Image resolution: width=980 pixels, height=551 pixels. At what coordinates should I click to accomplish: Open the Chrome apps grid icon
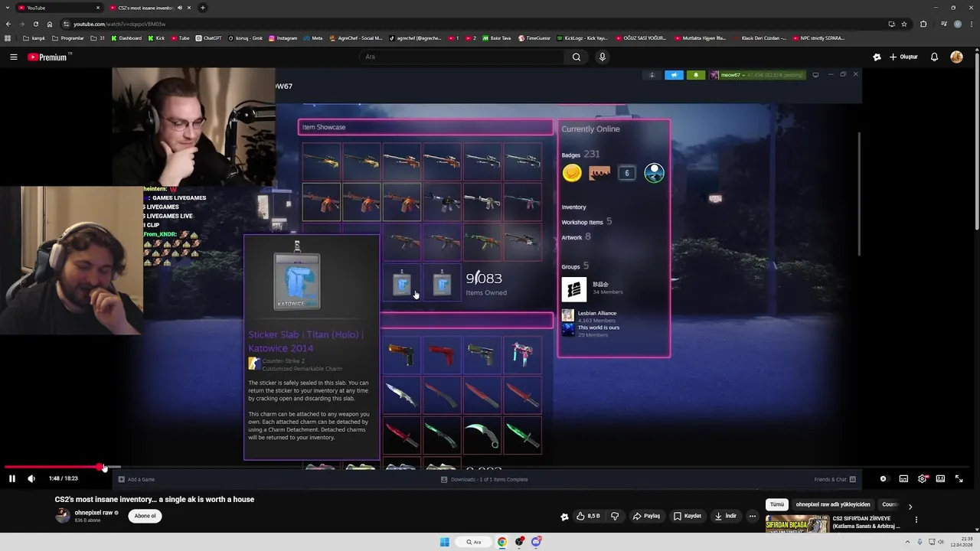(x=8, y=37)
